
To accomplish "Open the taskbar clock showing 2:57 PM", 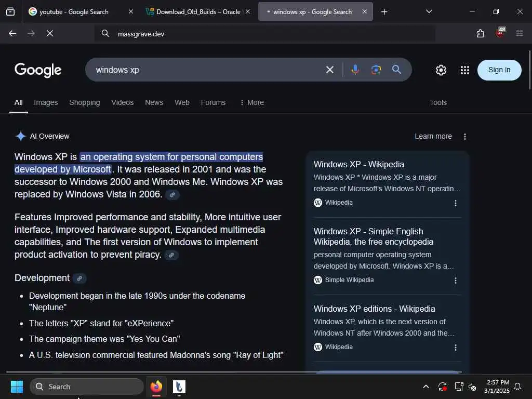I will [497, 387].
